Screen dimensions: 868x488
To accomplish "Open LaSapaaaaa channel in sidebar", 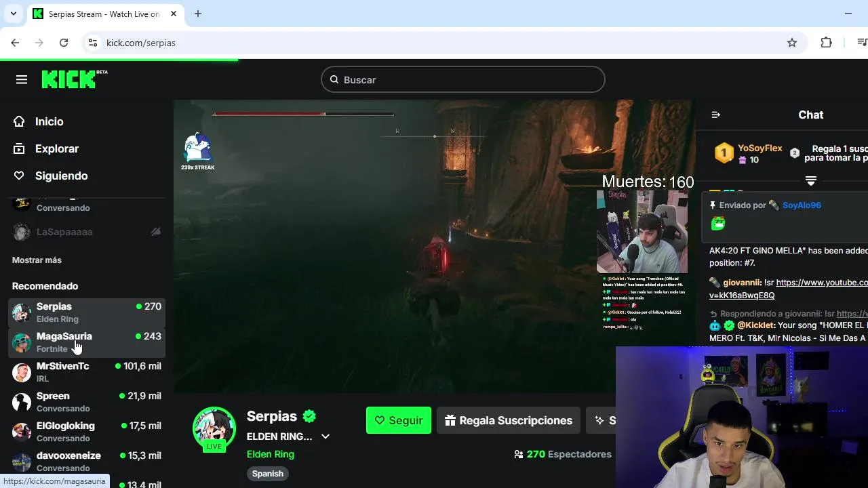I will pyautogui.click(x=87, y=232).
